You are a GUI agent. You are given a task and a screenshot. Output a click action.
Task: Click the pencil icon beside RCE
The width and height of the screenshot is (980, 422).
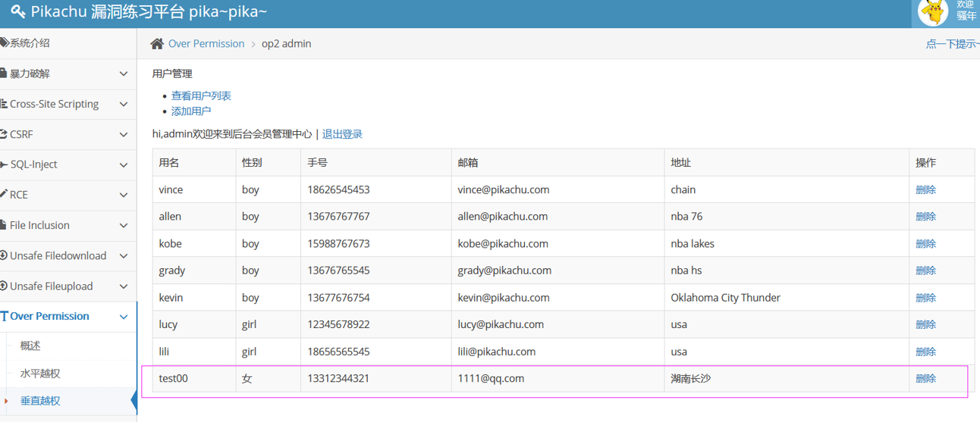(x=4, y=195)
